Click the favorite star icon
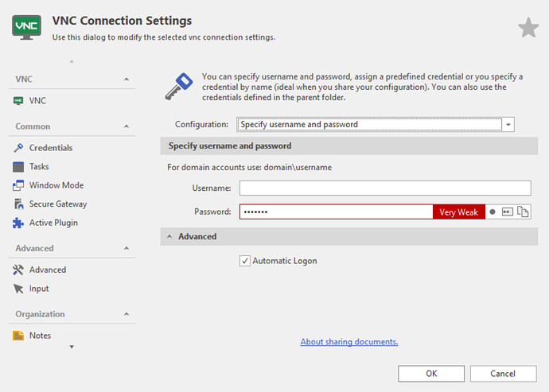The image size is (549, 392). tap(528, 29)
